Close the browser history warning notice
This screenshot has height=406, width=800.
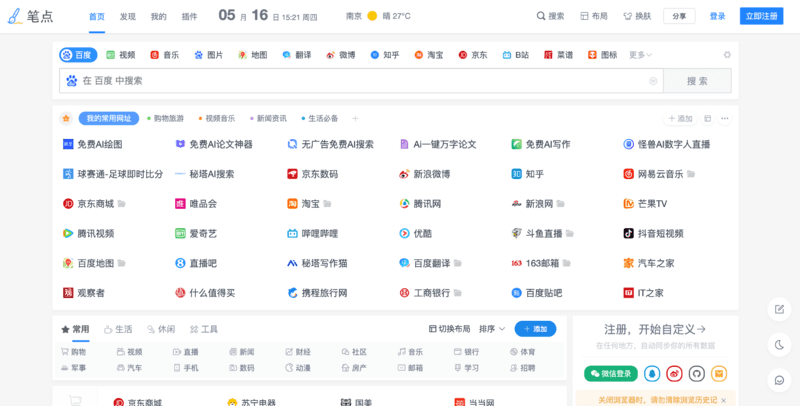coord(723,400)
